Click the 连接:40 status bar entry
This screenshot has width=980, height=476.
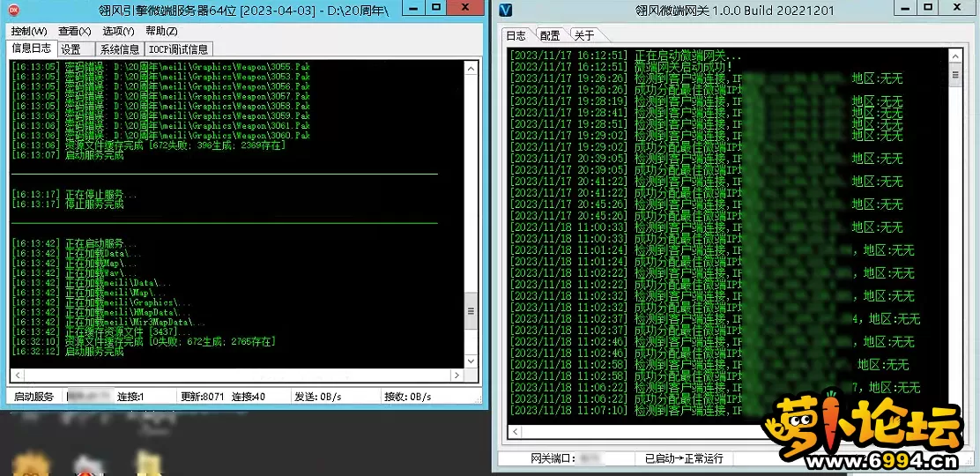pyautogui.click(x=249, y=397)
